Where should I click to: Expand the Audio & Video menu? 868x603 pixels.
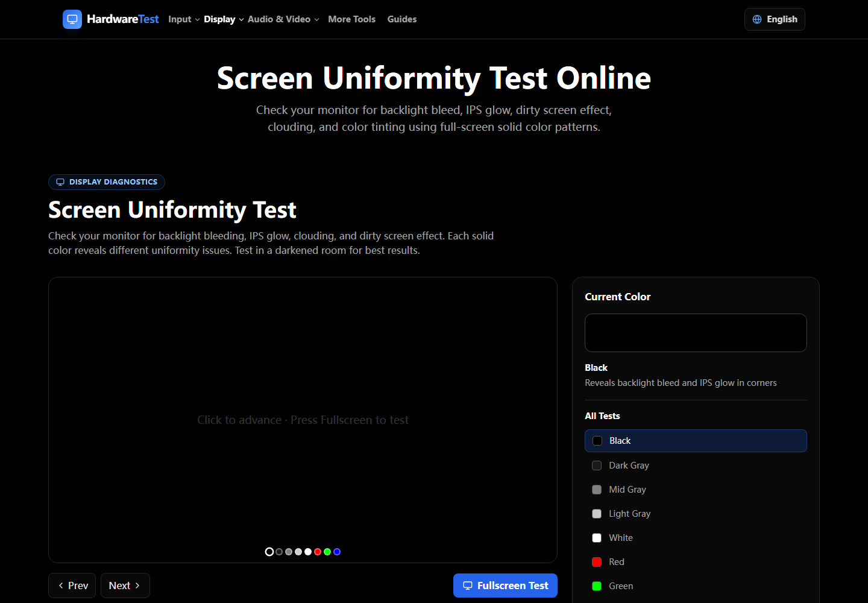[283, 19]
